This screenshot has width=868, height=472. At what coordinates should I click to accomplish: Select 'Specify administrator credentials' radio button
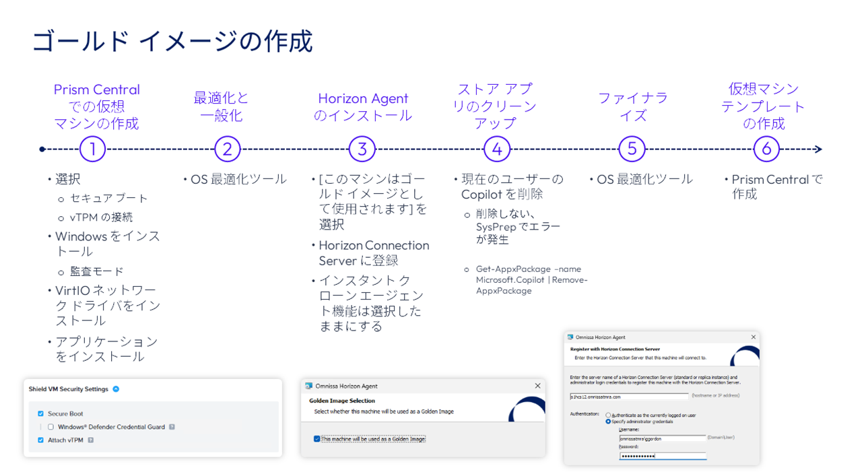point(608,422)
